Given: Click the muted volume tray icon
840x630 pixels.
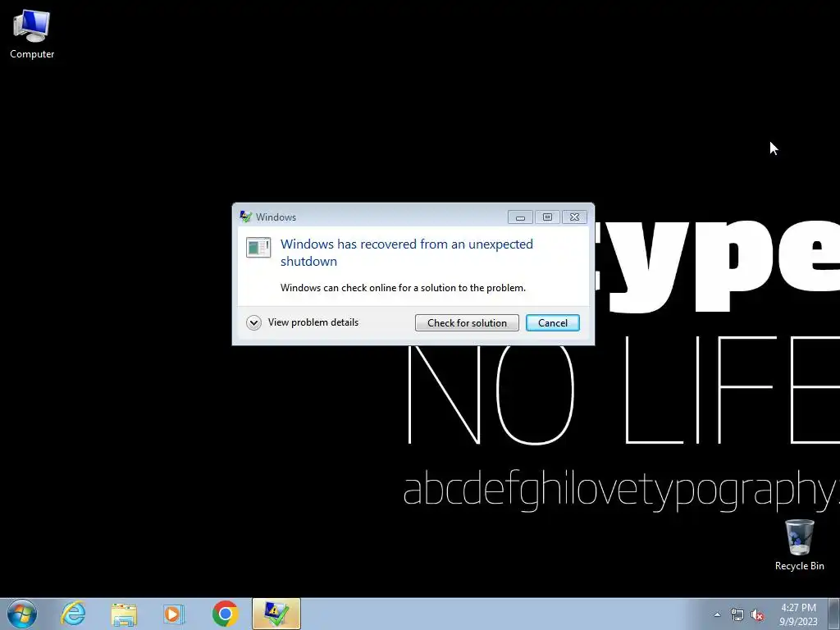Looking at the screenshot, I should pyautogui.click(x=757, y=614).
